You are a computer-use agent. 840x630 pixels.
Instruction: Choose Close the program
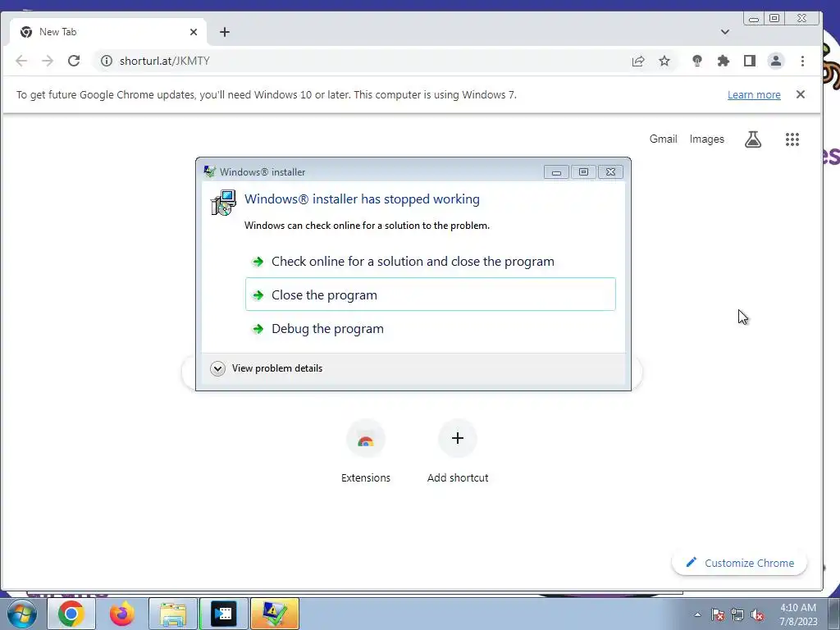[431, 294]
